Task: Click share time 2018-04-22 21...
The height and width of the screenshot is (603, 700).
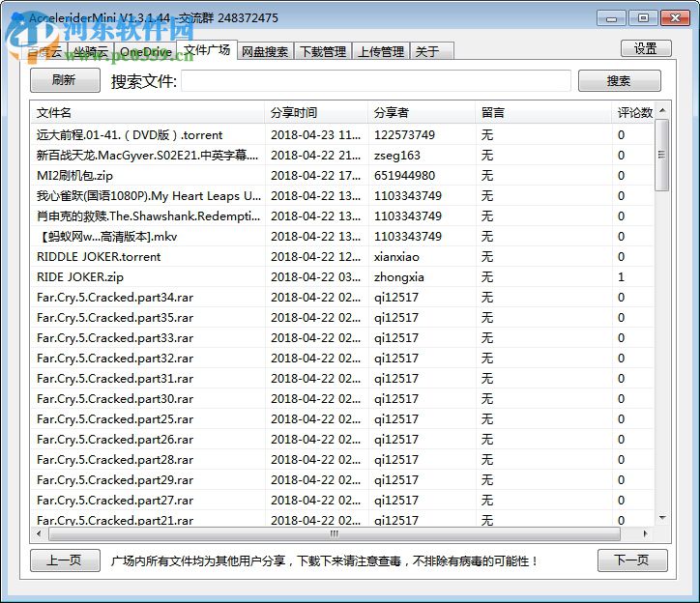Action: pos(315,156)
